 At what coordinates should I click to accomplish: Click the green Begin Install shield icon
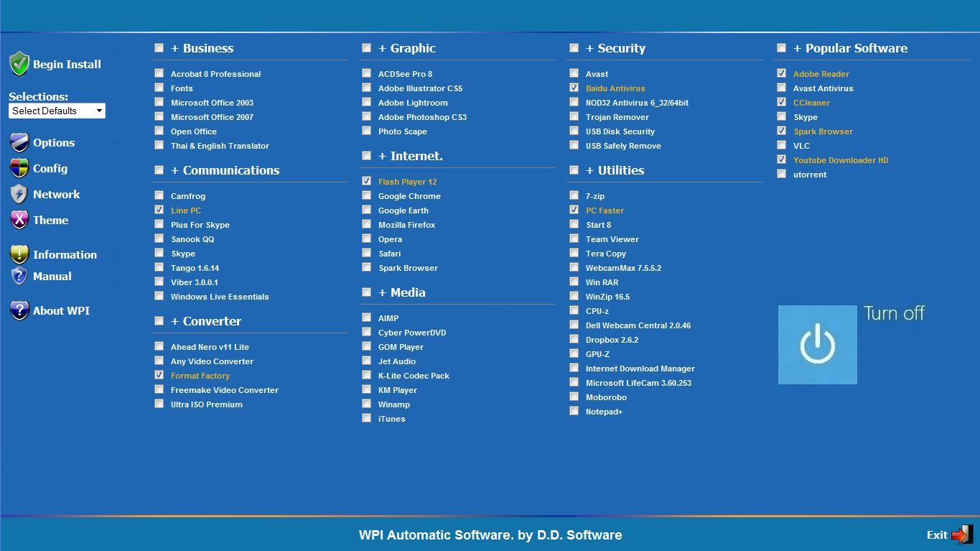19,64
